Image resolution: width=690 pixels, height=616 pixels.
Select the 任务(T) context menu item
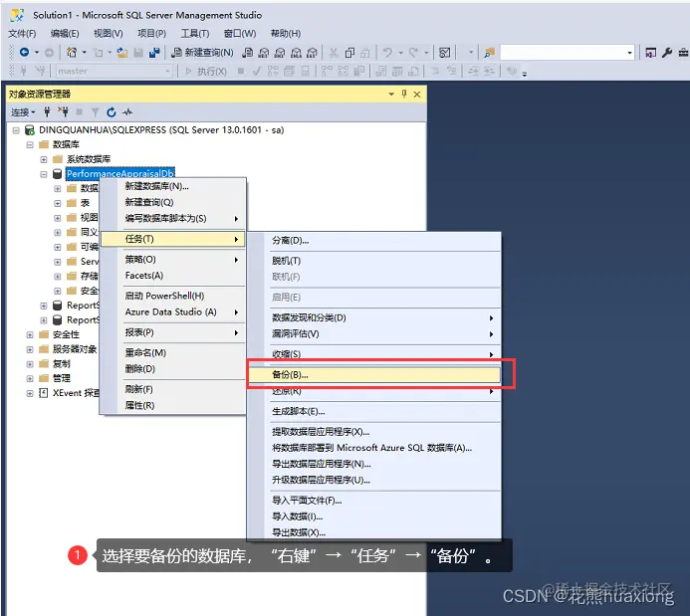pos(172,239)
